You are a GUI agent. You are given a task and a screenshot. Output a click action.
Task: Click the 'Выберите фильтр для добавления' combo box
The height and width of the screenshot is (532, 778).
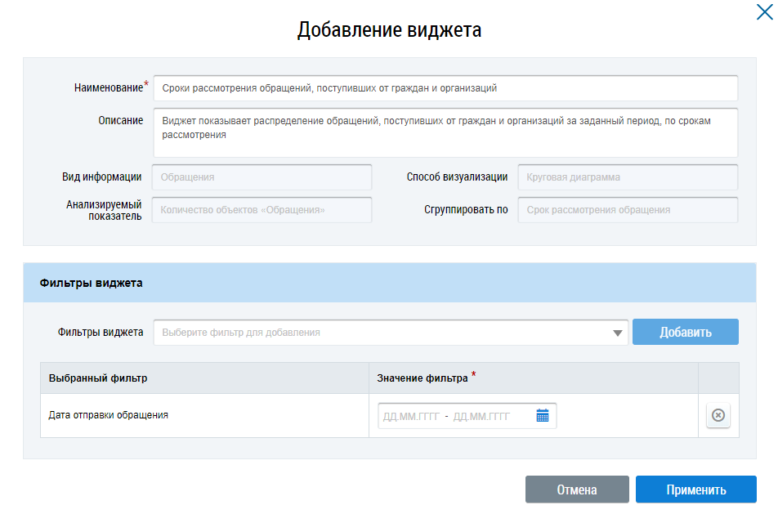click(384, 333)
